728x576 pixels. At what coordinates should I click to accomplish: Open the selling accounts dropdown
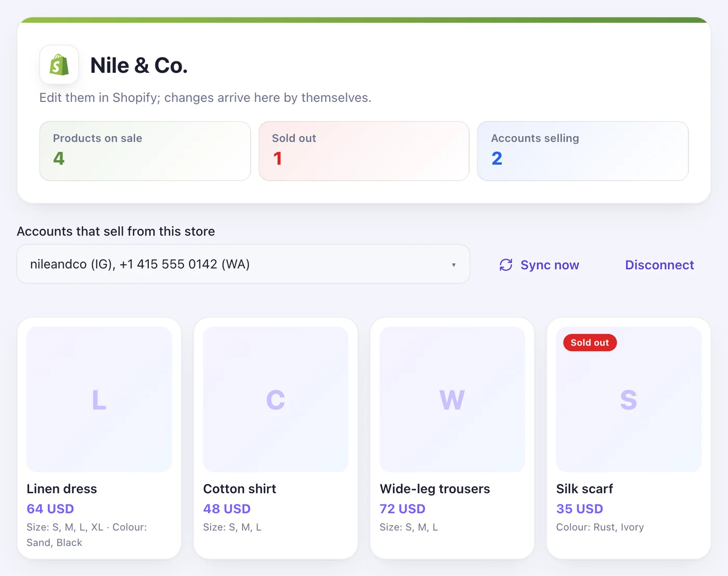pos(243,264)
